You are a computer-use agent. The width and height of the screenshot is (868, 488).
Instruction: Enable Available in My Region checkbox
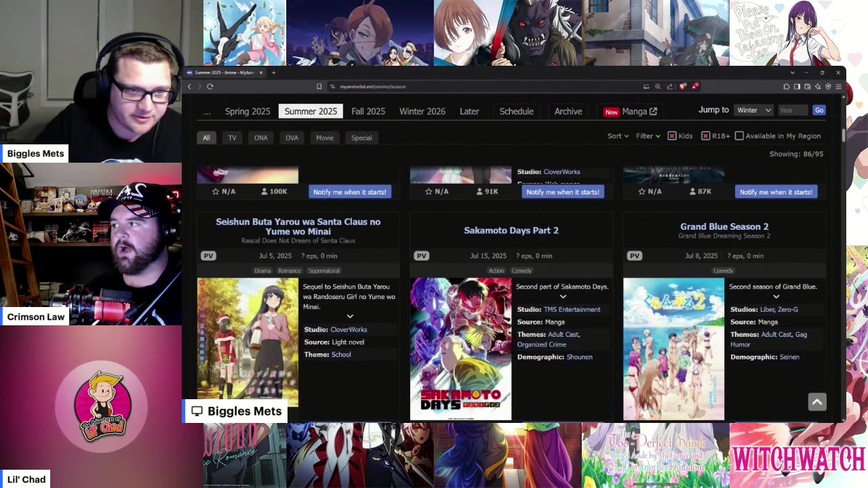pos(739,136)
